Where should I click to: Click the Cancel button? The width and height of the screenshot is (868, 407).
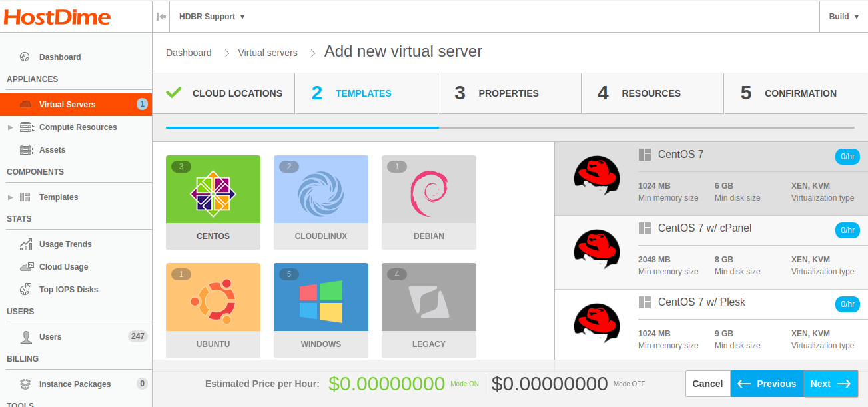[707, 384]
